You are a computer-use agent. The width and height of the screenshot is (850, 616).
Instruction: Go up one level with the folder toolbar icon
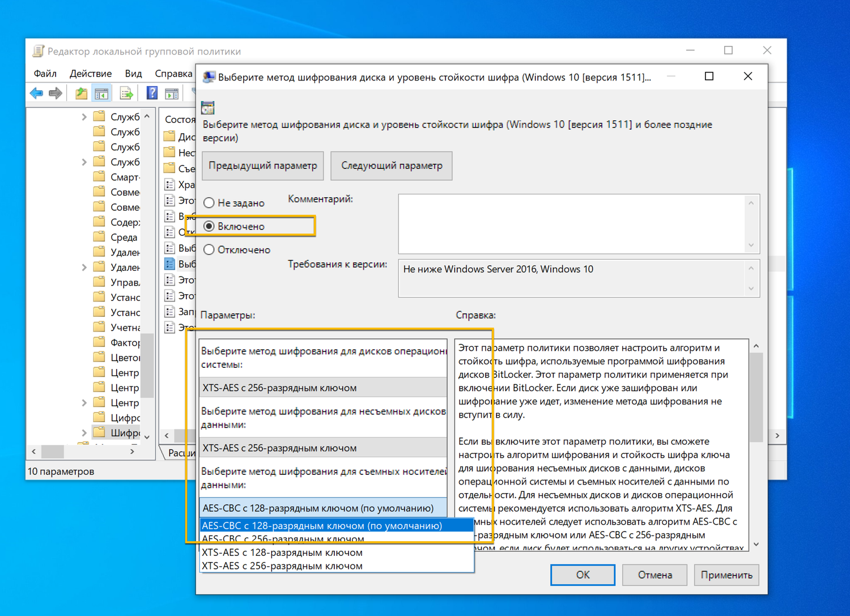[82, 93]
